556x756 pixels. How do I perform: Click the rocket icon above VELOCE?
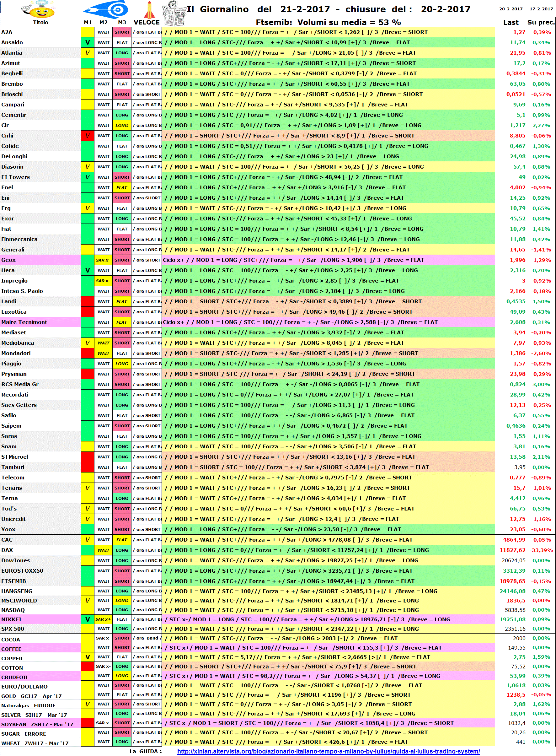149,9
